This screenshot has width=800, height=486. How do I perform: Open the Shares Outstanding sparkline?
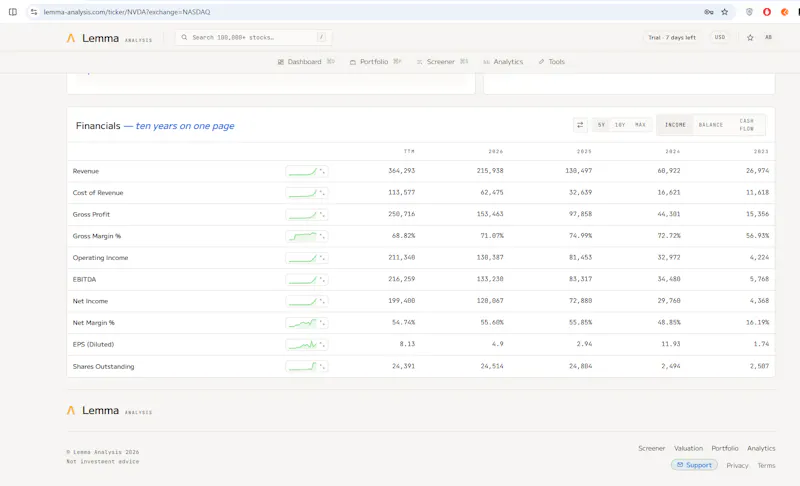[x=307, y=366]
